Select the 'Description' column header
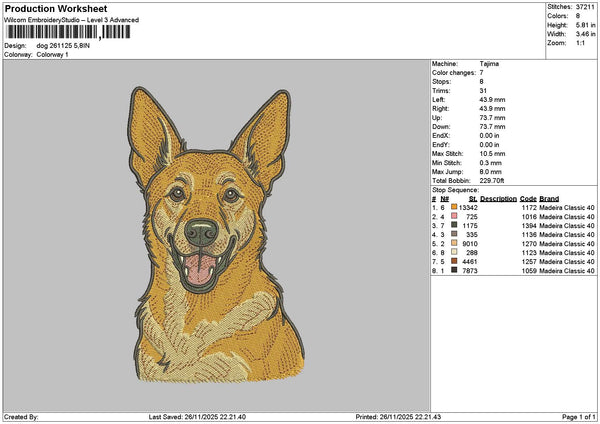 (x=498, y=199)
